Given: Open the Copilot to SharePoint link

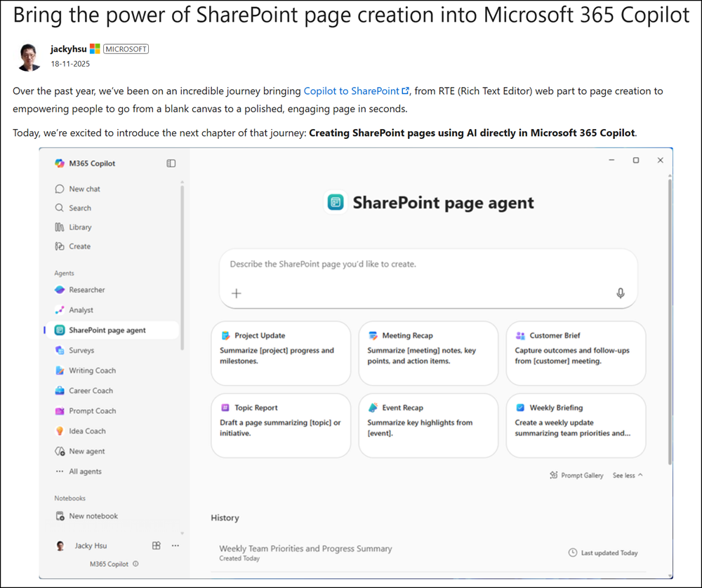Looking at the screenshot, I should pos(357,91).
